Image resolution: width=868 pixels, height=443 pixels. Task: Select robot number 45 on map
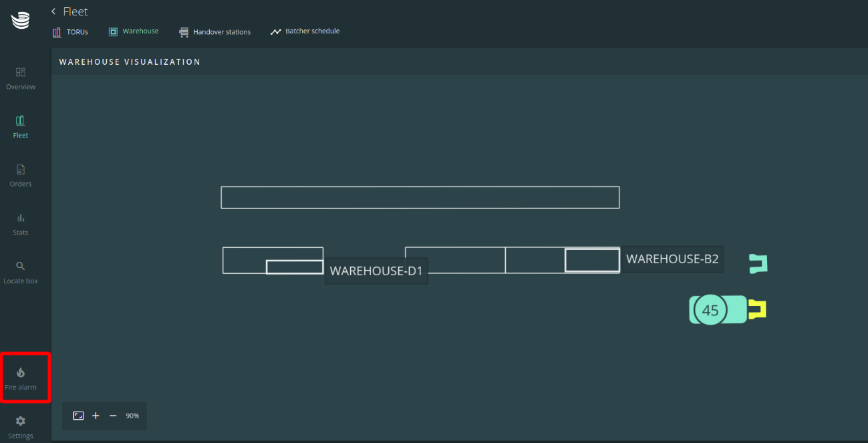[x=710, y=311]
